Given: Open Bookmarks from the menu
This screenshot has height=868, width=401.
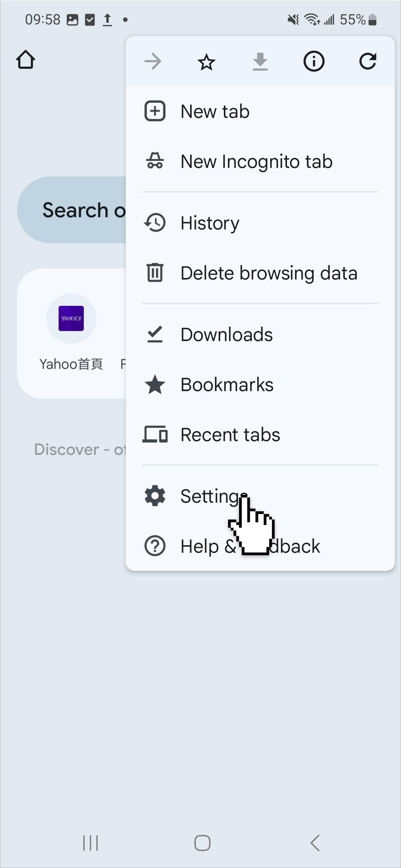Looking at the screenshot, I should 260,384.
